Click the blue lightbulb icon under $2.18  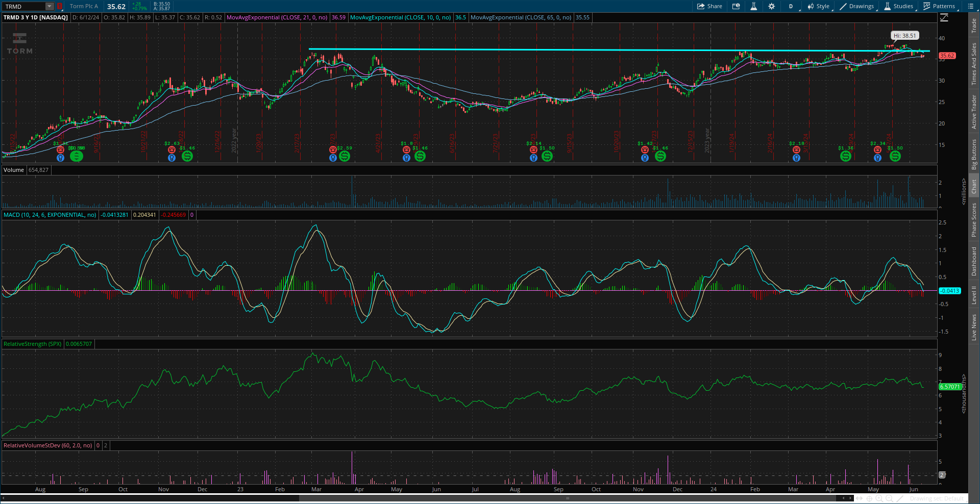coord(796,158)
